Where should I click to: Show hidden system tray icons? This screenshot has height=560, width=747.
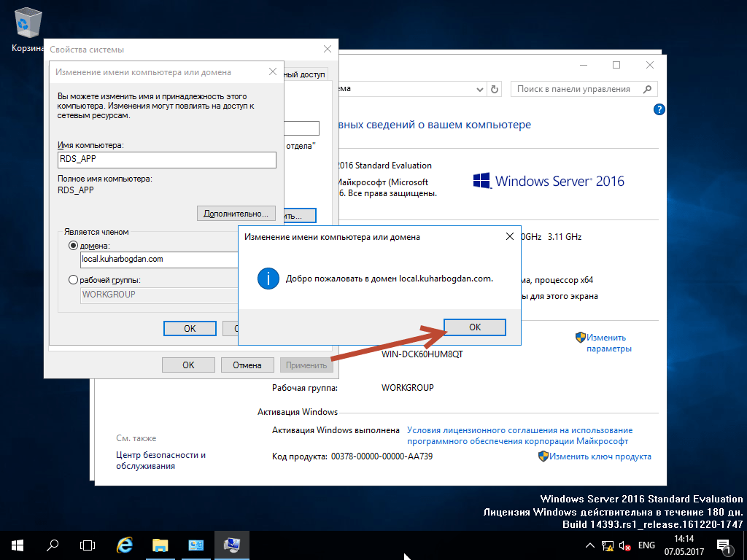(590, 545)
